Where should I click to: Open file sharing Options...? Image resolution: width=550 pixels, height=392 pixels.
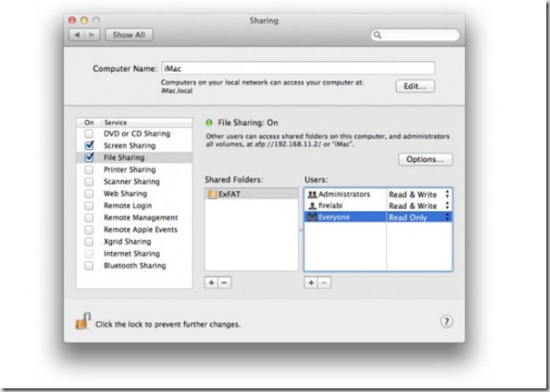tap(425, 159)
